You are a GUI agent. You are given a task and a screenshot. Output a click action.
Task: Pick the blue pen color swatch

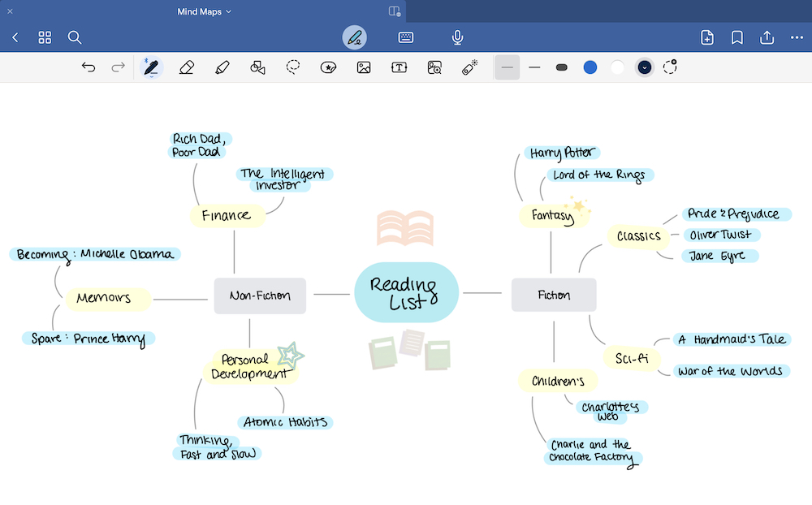[x=590, y=67]
